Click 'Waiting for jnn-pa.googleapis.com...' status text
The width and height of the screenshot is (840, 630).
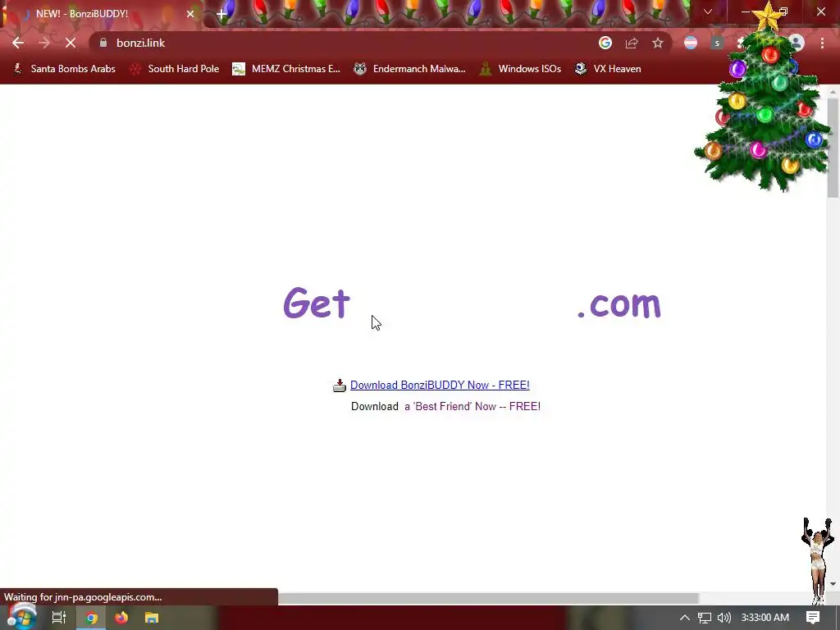[83, 597]
